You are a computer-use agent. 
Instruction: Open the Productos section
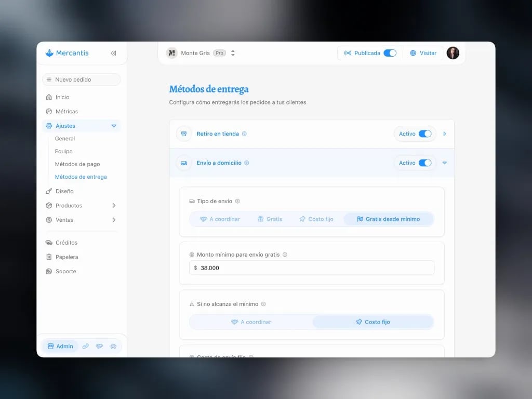click(x=69, y=206)
